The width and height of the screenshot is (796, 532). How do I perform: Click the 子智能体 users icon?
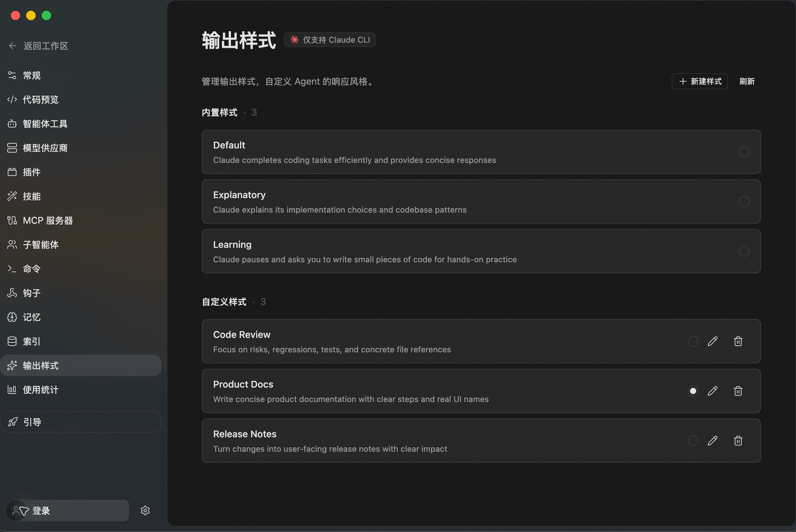[12, 245]
